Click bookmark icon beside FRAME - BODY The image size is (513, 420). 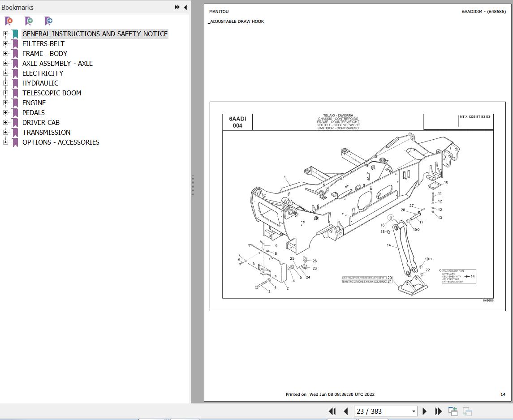pyautogui.click(x=15, y=54)
